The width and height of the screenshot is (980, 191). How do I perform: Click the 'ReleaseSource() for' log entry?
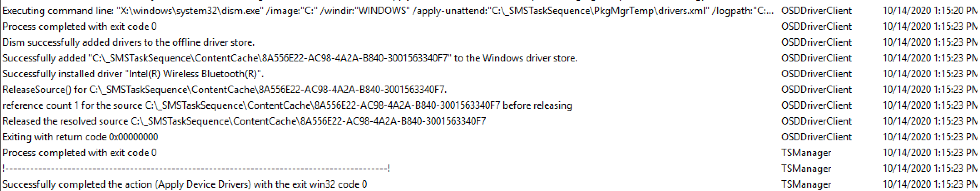click(x=224, y=90)
